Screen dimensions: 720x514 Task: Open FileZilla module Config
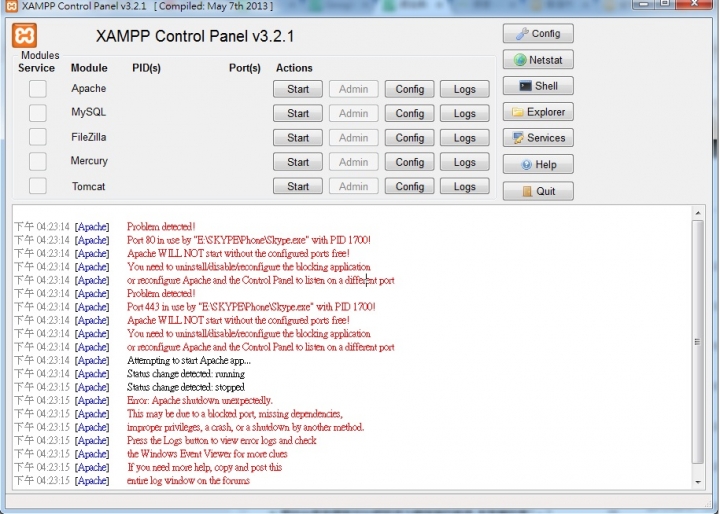pyautogui.click(x=410, y=138)
